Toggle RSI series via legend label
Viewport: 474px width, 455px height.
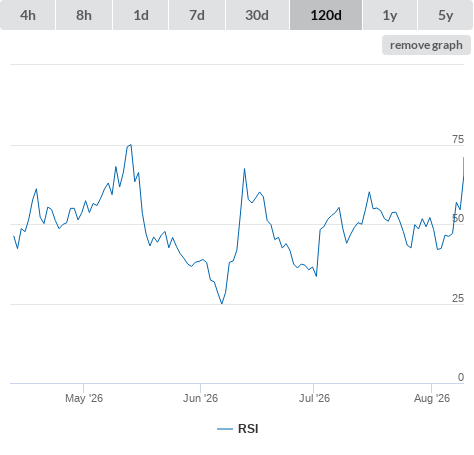(248, 429)
